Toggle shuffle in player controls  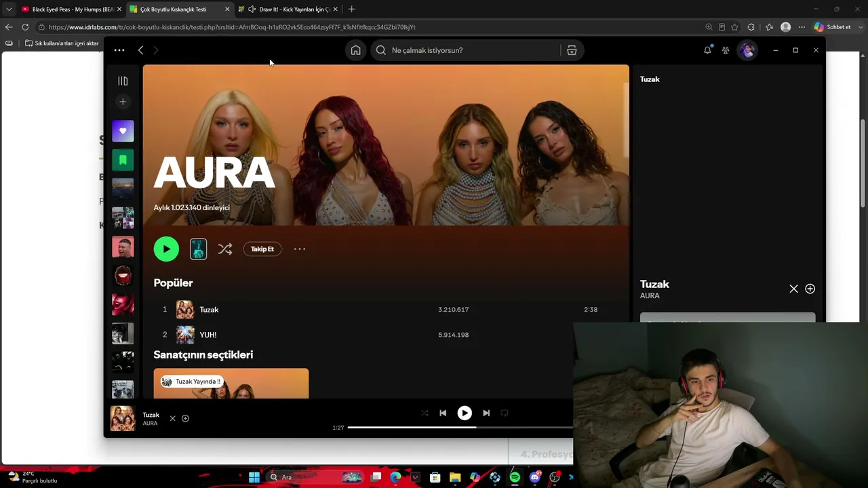[x=425, y=413]
